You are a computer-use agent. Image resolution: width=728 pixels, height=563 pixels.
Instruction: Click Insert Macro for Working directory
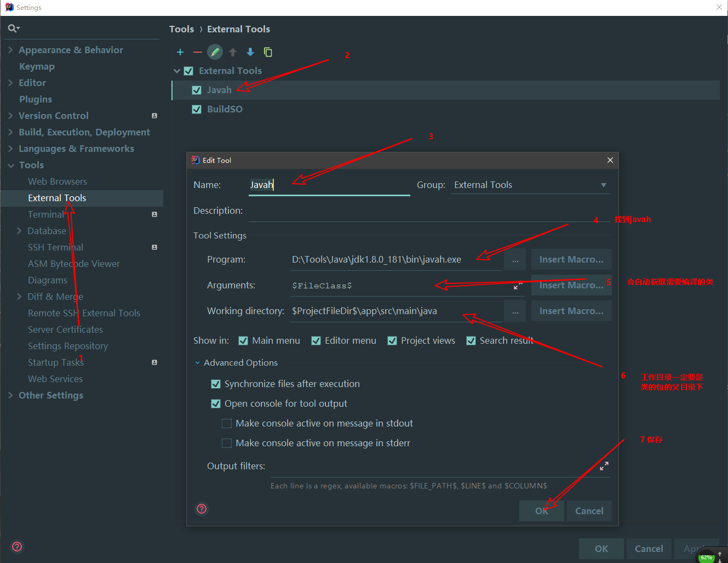pos(571,311)
